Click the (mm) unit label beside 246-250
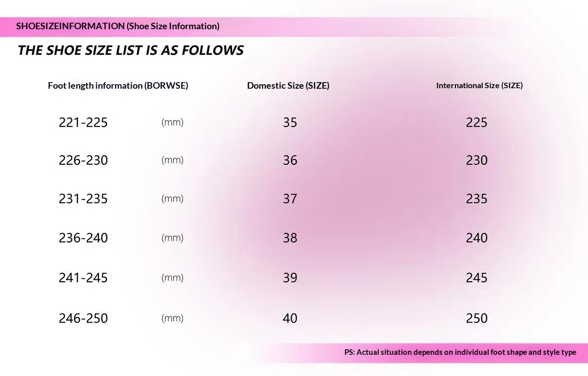This screenshot has width=588, height=376. 172,318
